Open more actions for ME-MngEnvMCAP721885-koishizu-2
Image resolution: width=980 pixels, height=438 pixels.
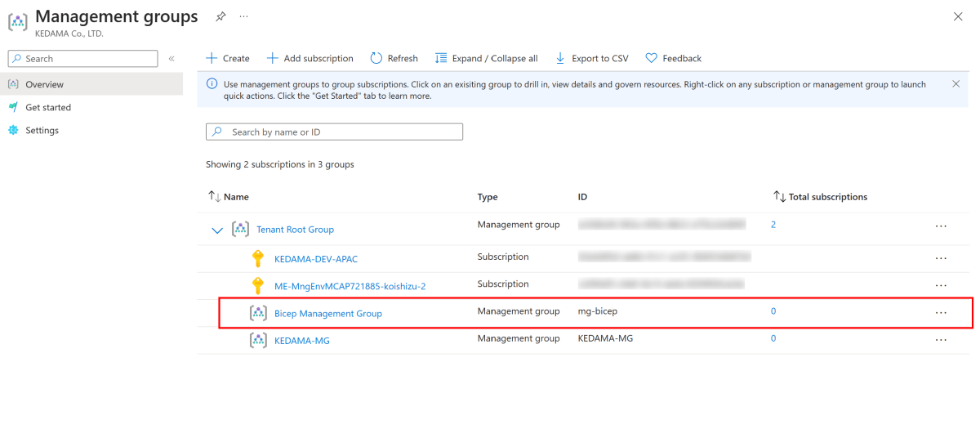pyautogui.click(x=941, y=285)
